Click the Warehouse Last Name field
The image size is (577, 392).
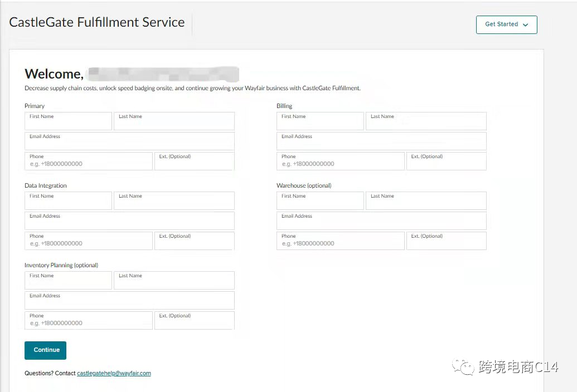coord(426,201)
